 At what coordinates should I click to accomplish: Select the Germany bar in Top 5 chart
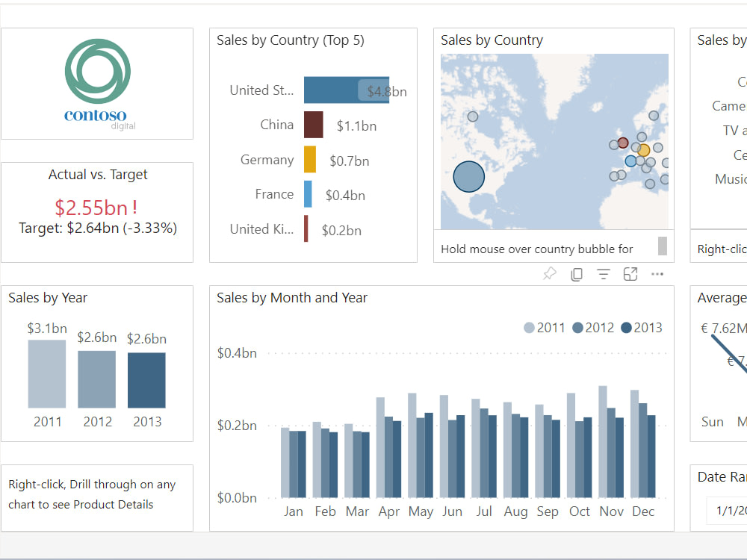tap(309, 160)
